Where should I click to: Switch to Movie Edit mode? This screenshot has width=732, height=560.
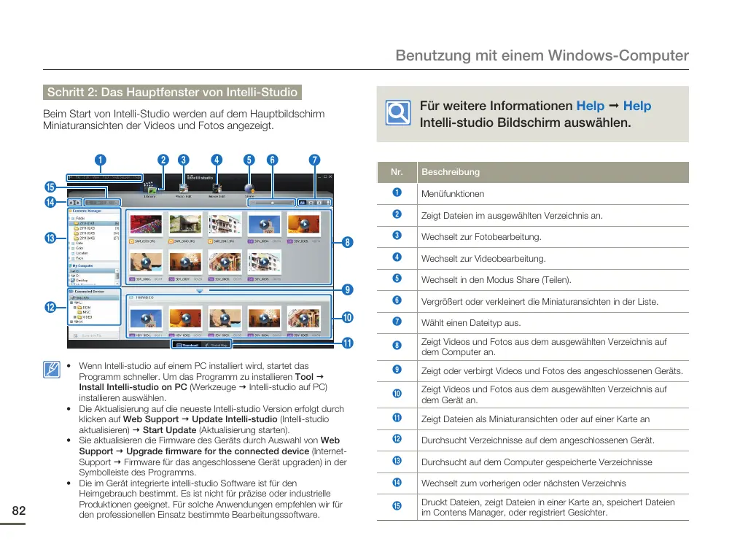pos(217,189)
